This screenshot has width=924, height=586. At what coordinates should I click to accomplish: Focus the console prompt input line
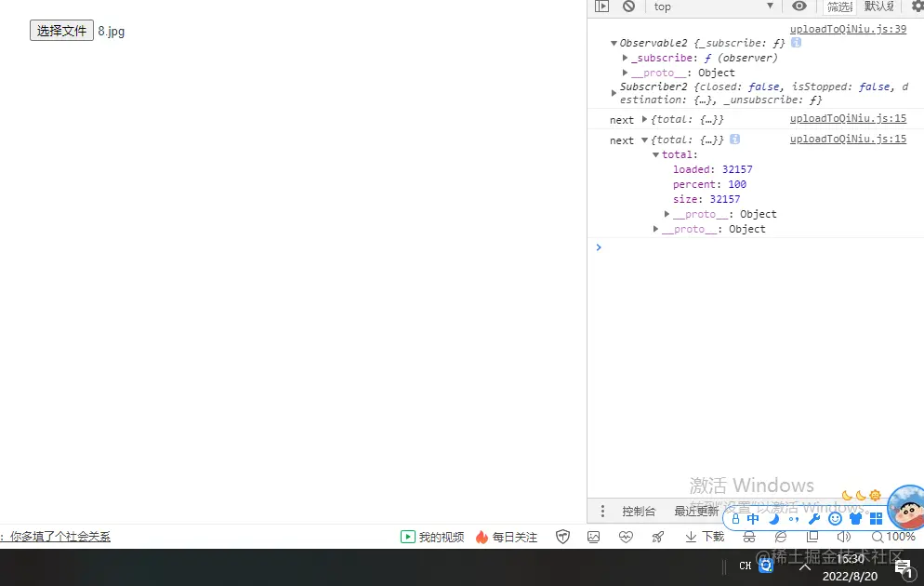point(760,247)
